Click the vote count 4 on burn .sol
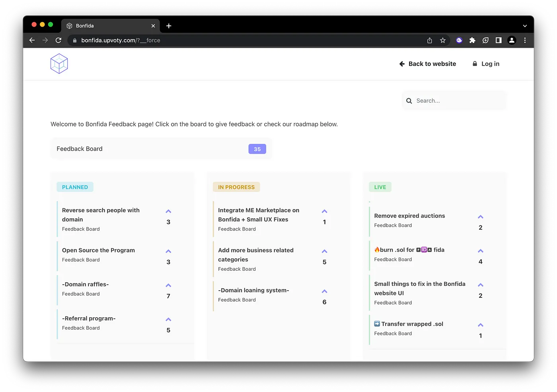The height and width of the screenshot is (392, 557). click(480, 262)
